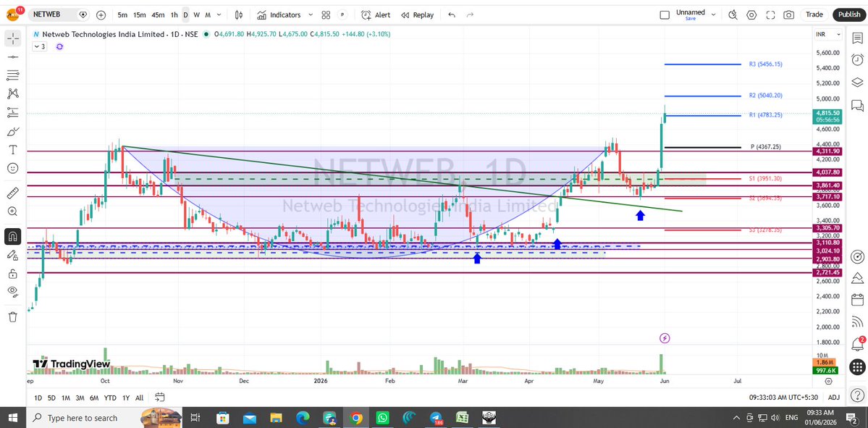This screenshot has height=428, width=868.
Task: Select the 15m timeframe
Action: [140, 15]
